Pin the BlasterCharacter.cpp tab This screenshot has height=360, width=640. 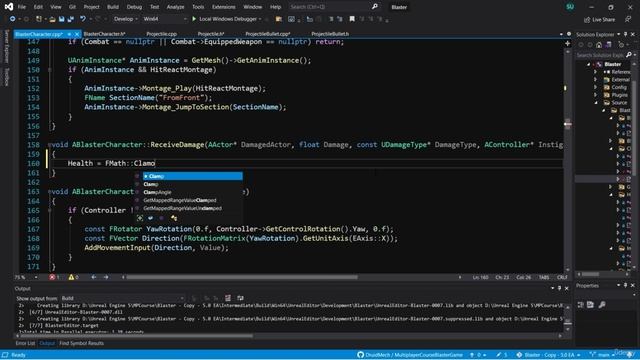pyautogui.click(x=69, y=34)
